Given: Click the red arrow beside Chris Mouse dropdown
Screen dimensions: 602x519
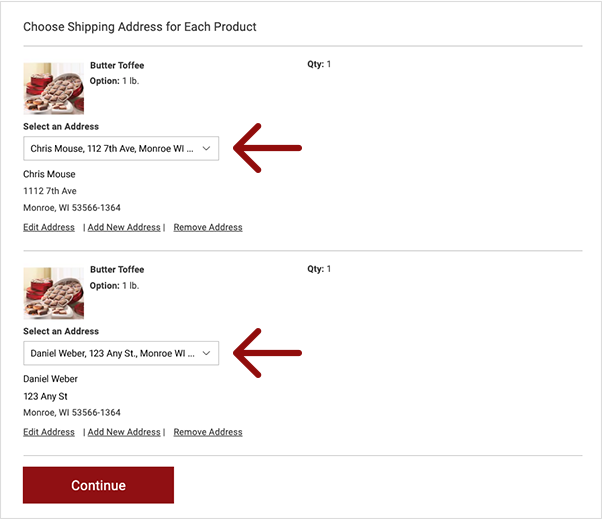Looking at the screenshot, I should tap(267, 149).
